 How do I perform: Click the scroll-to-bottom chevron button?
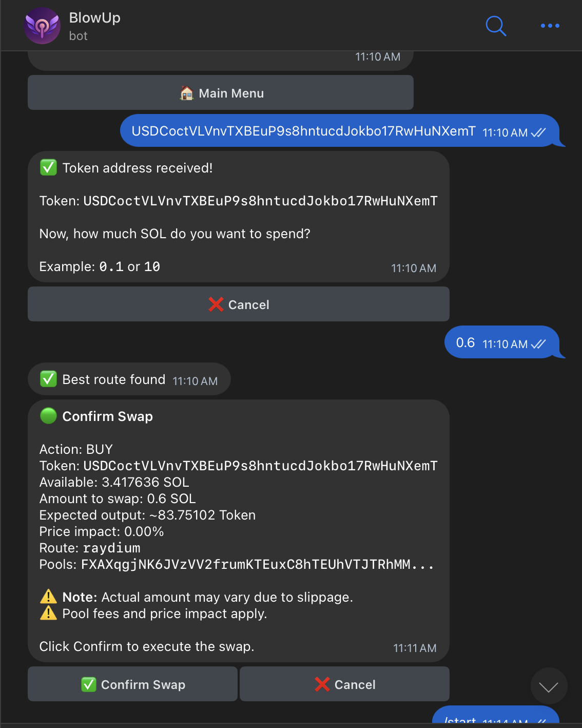click(548, 685)
